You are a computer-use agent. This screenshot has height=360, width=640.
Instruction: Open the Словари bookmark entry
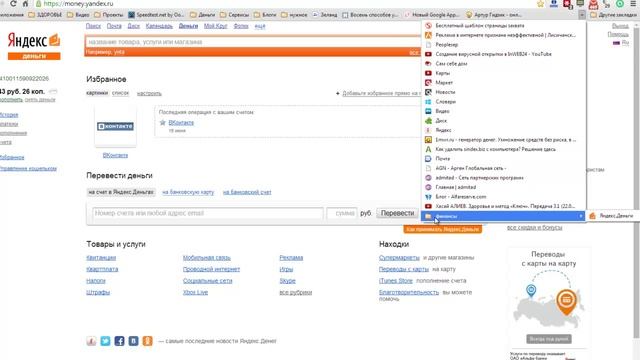click(504, 102)
